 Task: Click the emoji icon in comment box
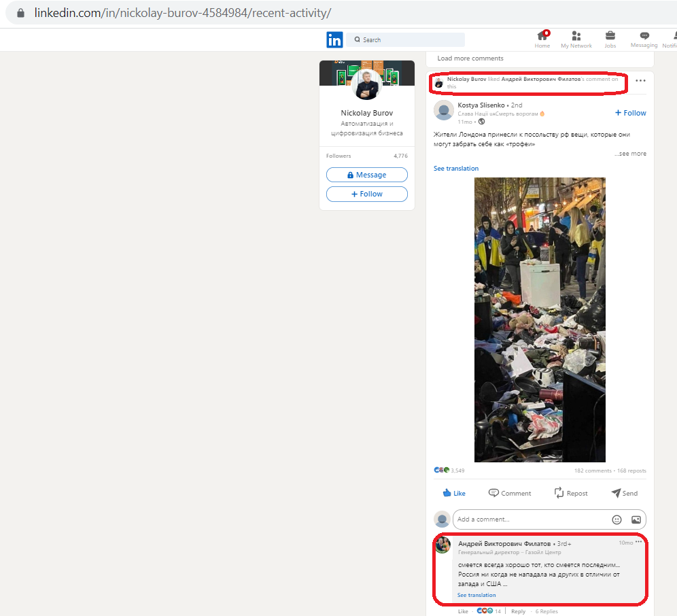coord(617,519)
